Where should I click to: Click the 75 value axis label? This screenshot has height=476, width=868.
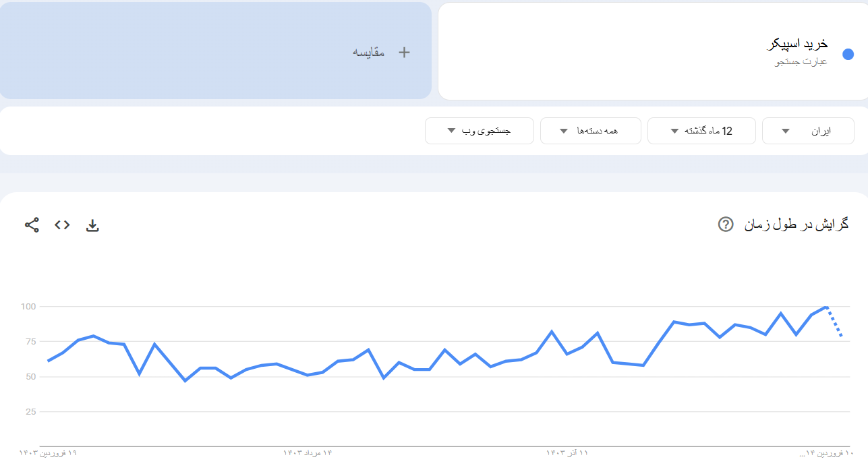pyautogui.click(x=28, y=342)
